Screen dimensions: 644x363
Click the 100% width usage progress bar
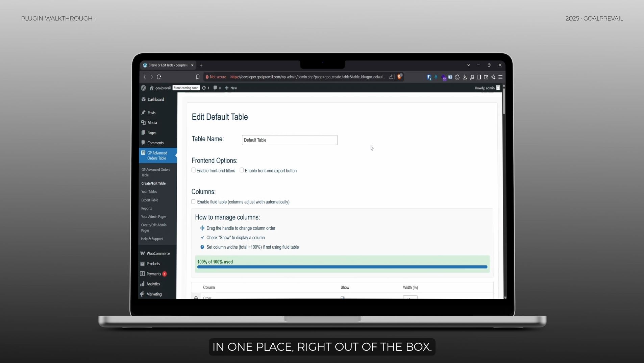pos(342,267)
